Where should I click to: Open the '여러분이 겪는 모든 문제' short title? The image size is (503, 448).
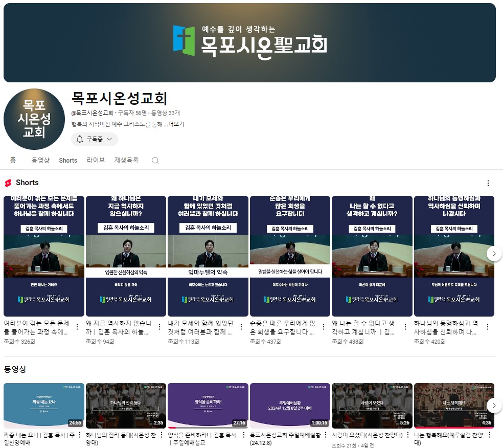click(37, 327)
